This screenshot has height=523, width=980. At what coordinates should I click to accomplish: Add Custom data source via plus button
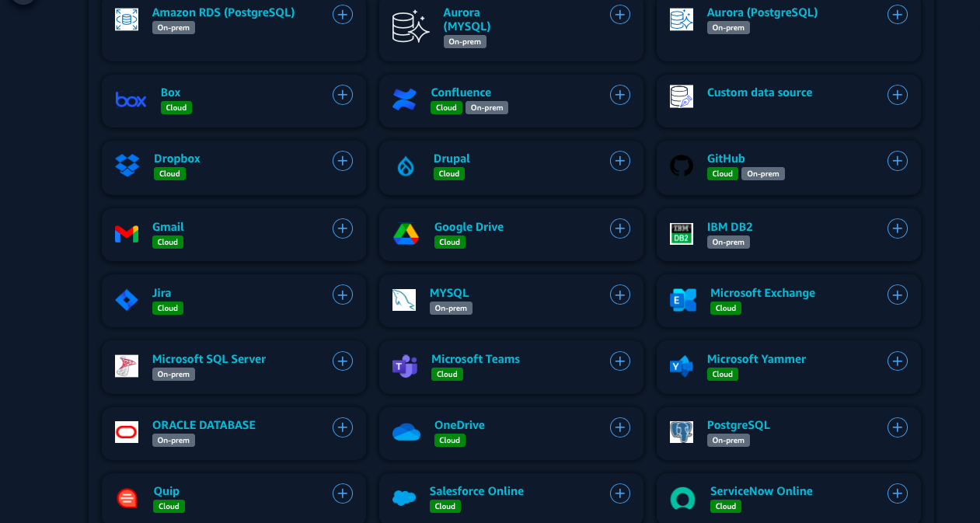click(x=898, y=95)
